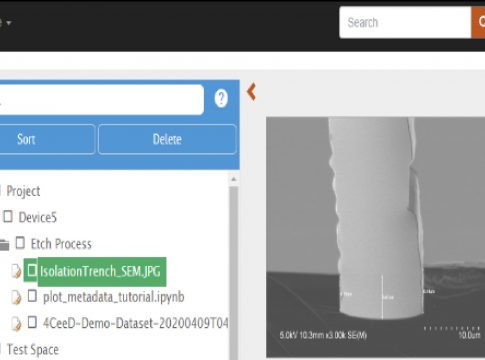Collapse the side panel with orange chevron

pos(251,92)
